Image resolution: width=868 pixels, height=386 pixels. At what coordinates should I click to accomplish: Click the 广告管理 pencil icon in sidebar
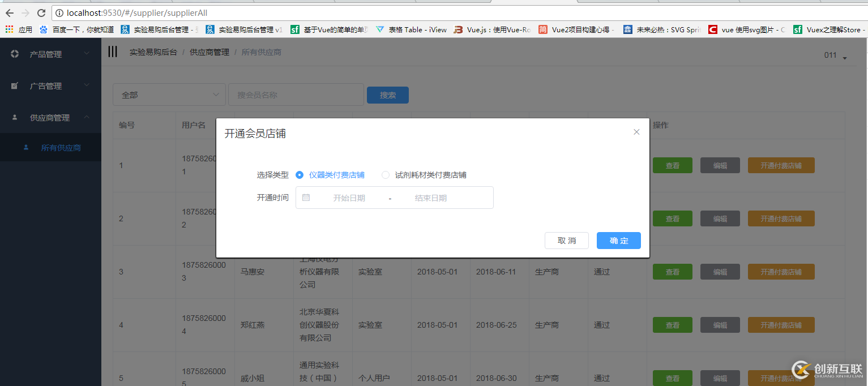coord(14,85)
